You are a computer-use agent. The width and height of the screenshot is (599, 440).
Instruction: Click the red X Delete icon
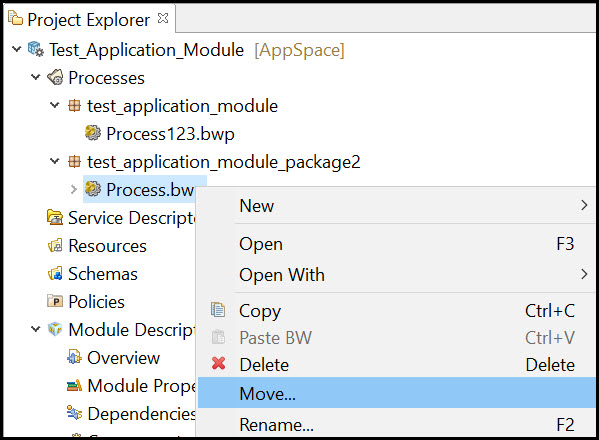(x=219, y=364)
